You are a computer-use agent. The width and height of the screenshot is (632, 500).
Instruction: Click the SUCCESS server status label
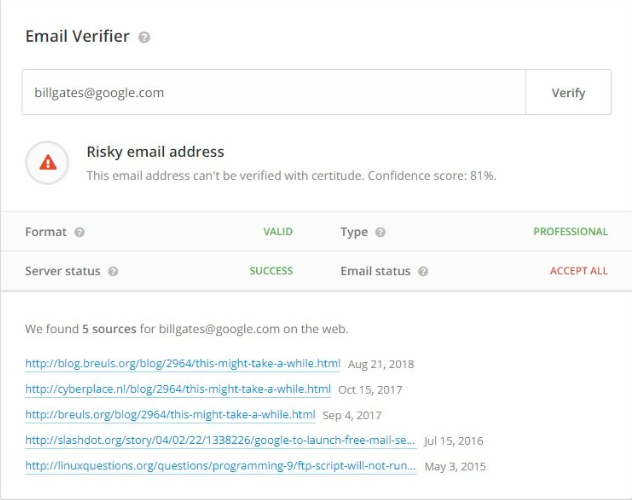tap(271, 271)
